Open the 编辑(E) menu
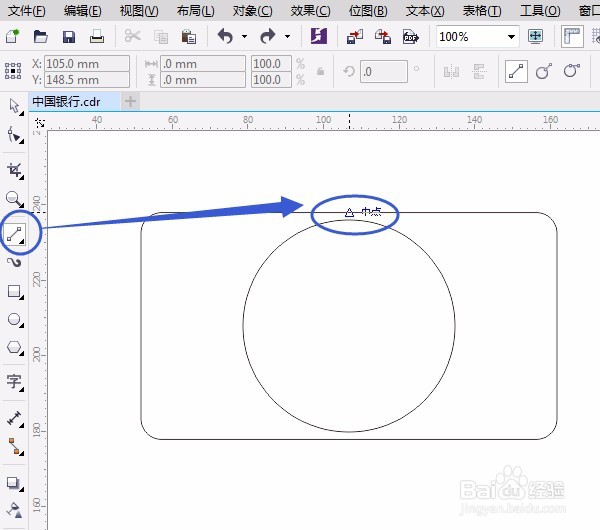The width and height of the screenshot is (600, 530). [x=83, y=11]
